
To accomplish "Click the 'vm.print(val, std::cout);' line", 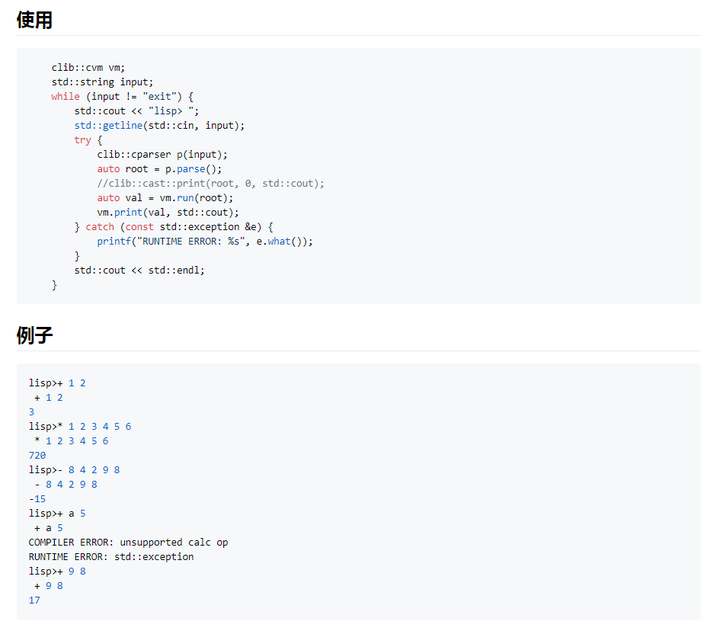I will click(x=168, y=212).
